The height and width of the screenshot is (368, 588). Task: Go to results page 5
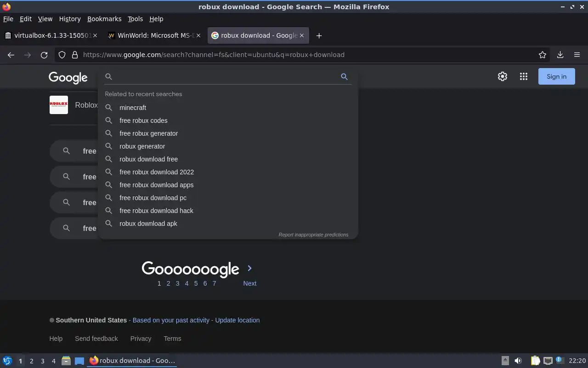(196, 283)
